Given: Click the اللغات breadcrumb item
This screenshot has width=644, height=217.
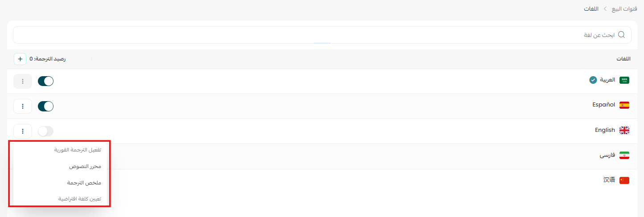Looking at the screenshot, I should pos(591,8).
